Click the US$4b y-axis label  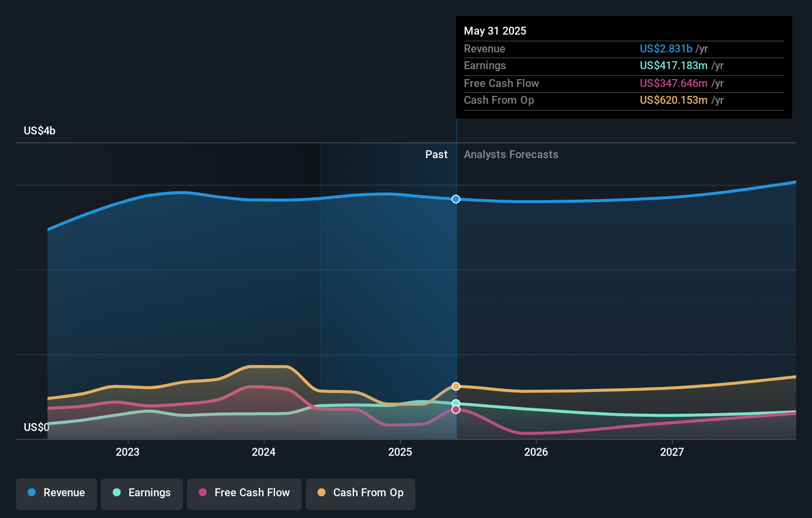coord(40,130)
